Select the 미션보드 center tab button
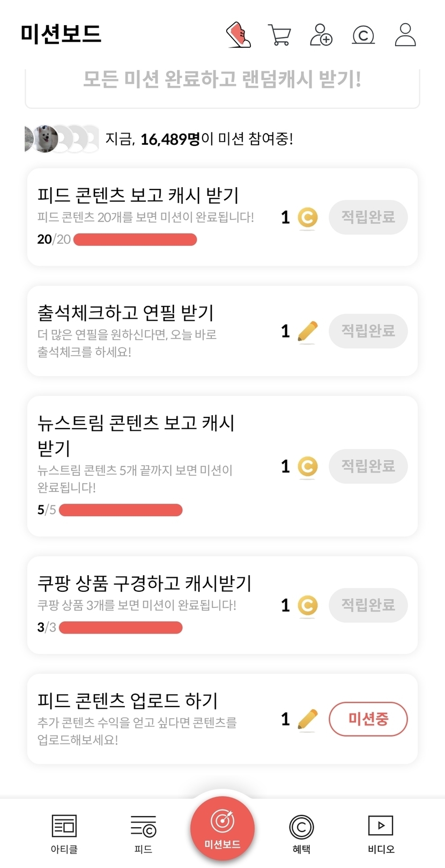 pyautogui.click(x=222, y=828)
